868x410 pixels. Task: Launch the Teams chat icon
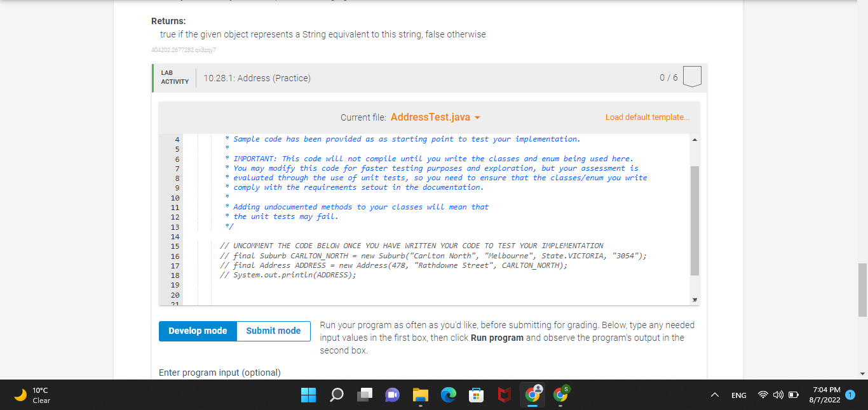393,395
